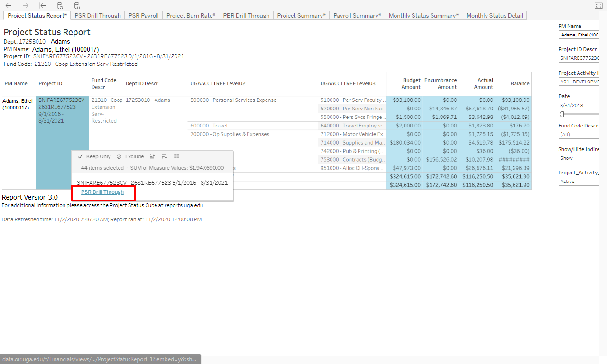Switch to the Project Status Report tab
The width and height of the screenshot is (607, 364).
point(37,16)
